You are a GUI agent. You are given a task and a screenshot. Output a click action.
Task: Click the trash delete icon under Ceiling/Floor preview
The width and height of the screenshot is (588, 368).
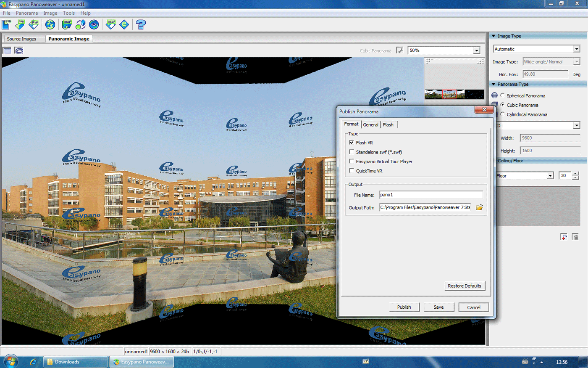575,237
